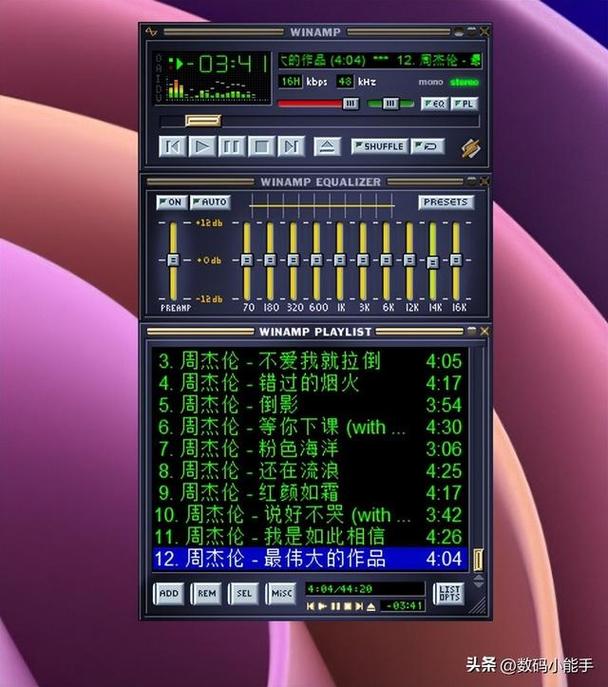Open Winamp main menu icon in titlebar
Image resolution: width=608 pixels, height=687 pixels.
[x=151, y=32]
